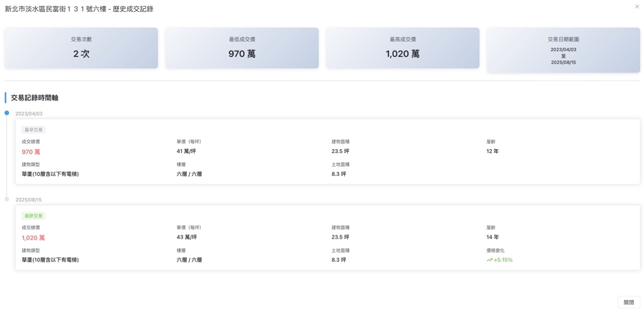Select the 最低成交價 card showing 970 萬
This screenshot has height=313, width=644.
pyautogui.click(x=242, y=48)
